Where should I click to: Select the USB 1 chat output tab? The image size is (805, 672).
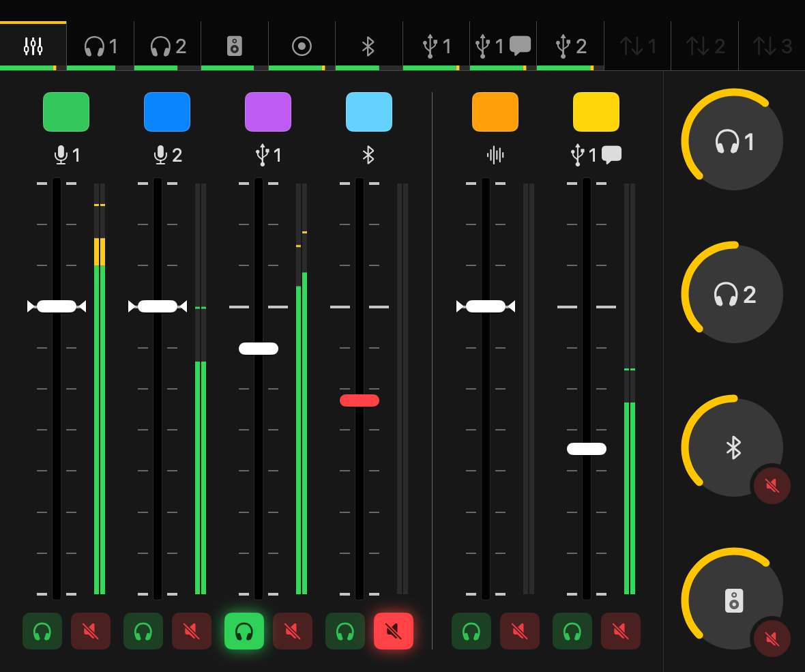503,46
